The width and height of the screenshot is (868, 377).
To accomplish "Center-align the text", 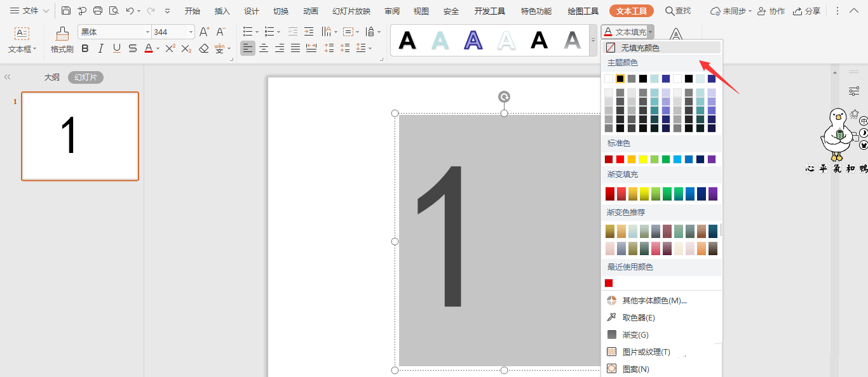I will click(x=264, y=48).
